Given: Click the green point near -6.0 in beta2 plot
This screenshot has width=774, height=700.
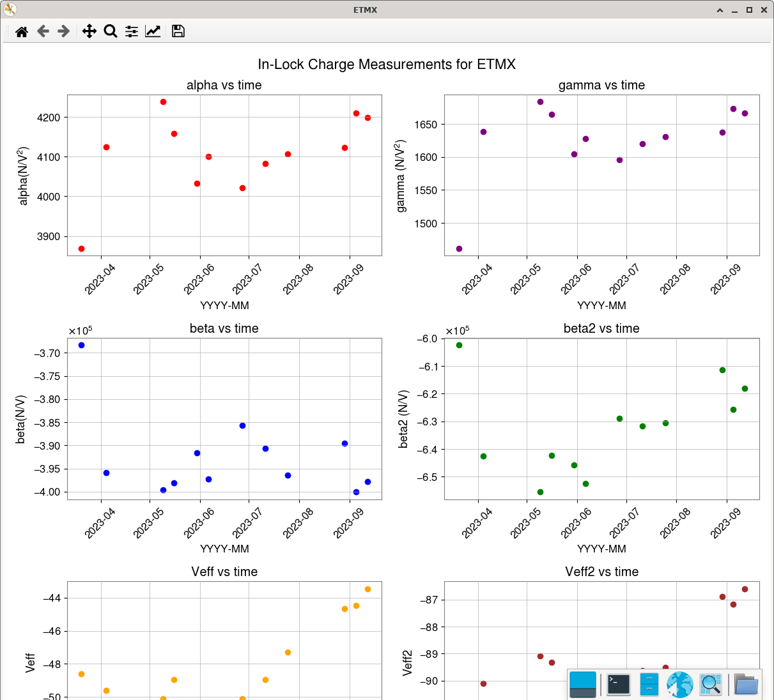Looking at the screenshot, I should (459, 345).
